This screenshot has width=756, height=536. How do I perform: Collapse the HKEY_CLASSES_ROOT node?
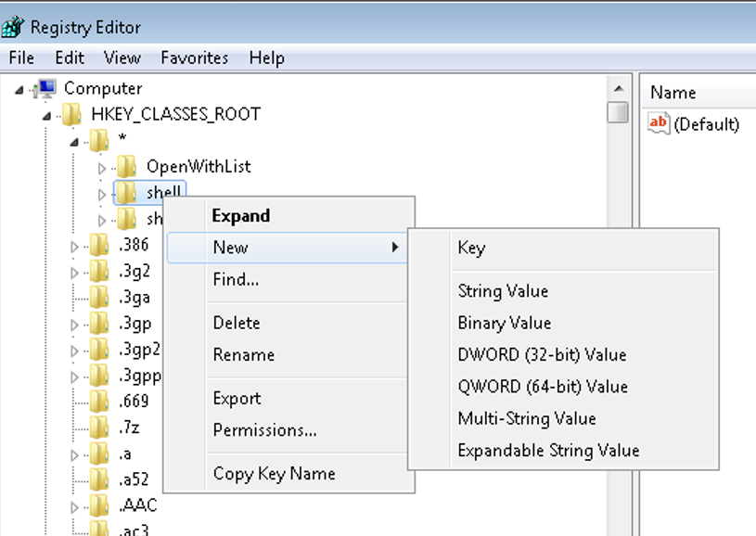tap(46, 116)
